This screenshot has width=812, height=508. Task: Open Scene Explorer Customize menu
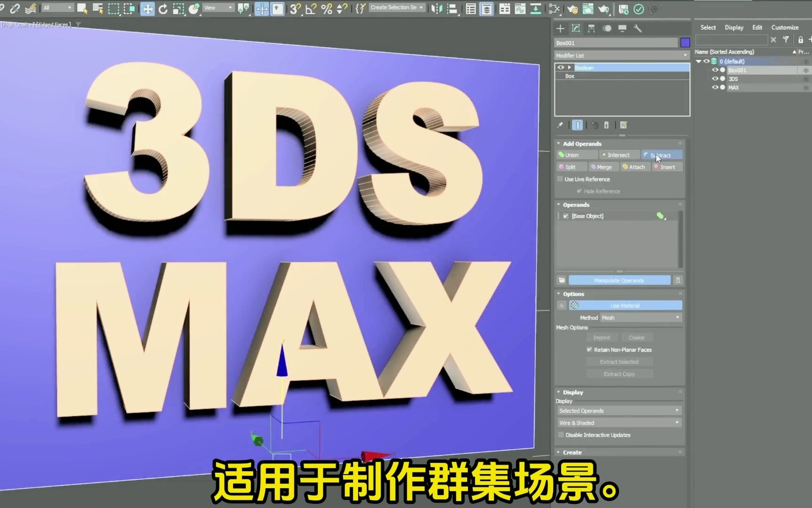785,28
